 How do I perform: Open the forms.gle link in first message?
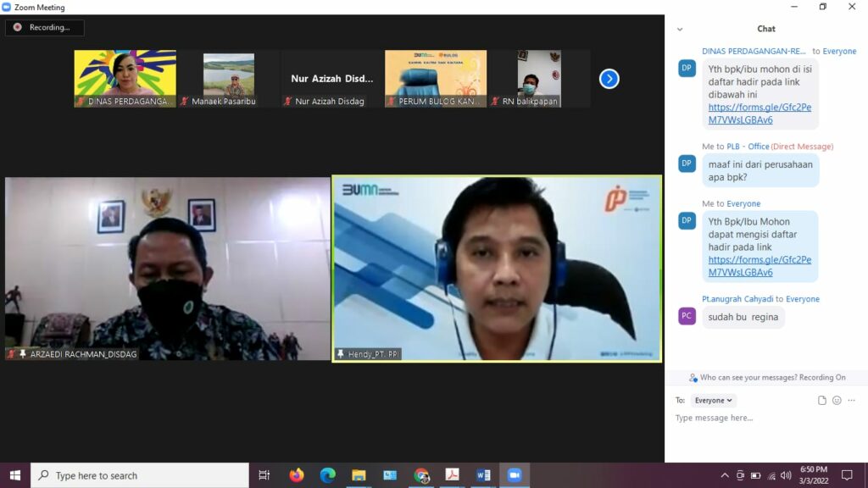[759, 114]
